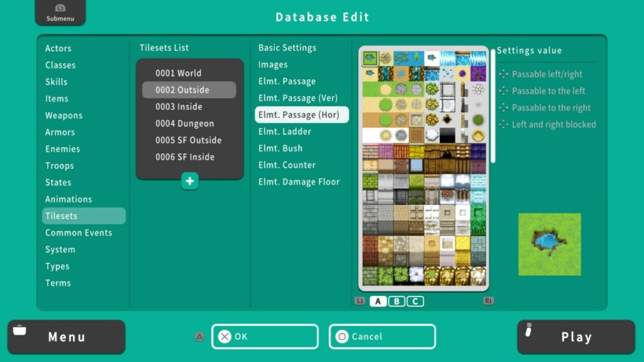
Task: Open Elmt. Bush settings
Action: click(x=280, y=148)
